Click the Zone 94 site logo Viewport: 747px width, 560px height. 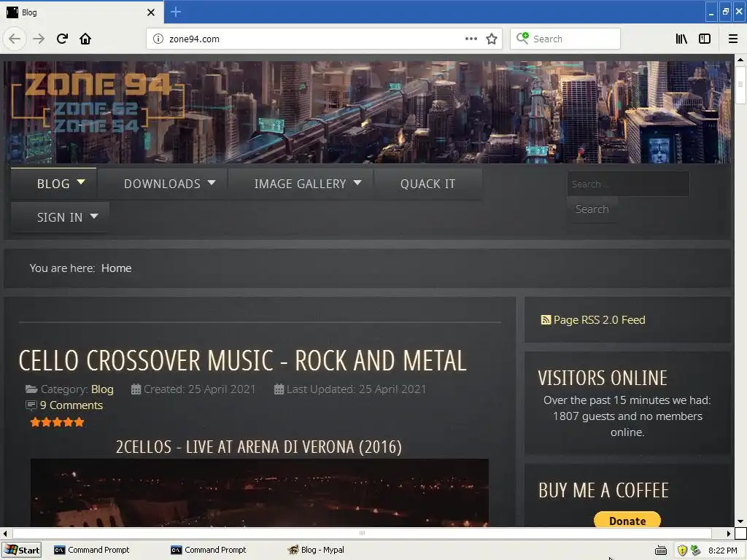click(98, 103)
